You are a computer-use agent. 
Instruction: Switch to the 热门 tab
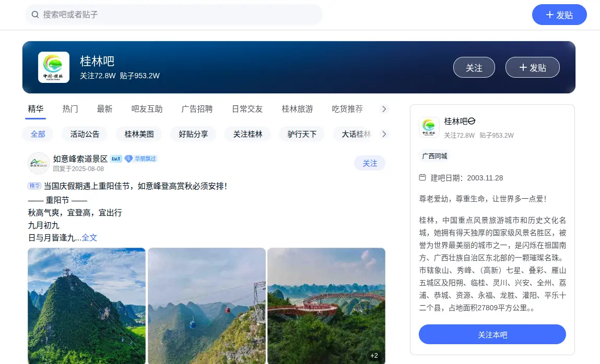[x=70, y=109]
